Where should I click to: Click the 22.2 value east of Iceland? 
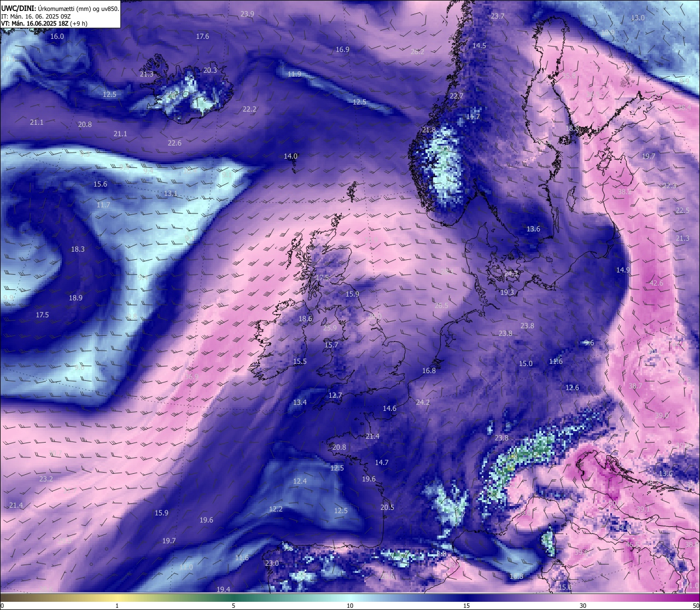(x=249, y=109)
